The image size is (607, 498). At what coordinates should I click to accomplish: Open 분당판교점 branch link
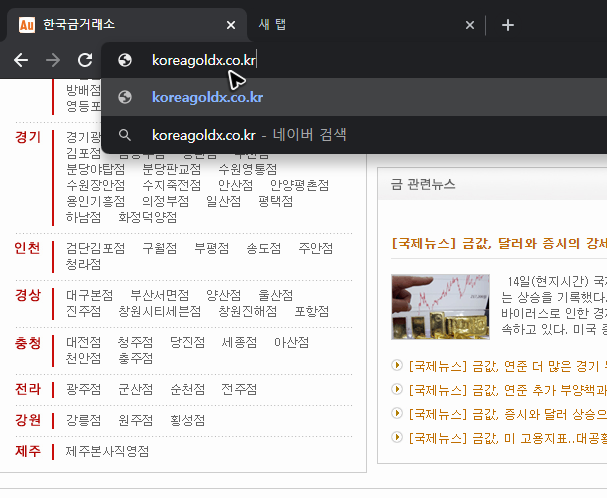point(171,169)
